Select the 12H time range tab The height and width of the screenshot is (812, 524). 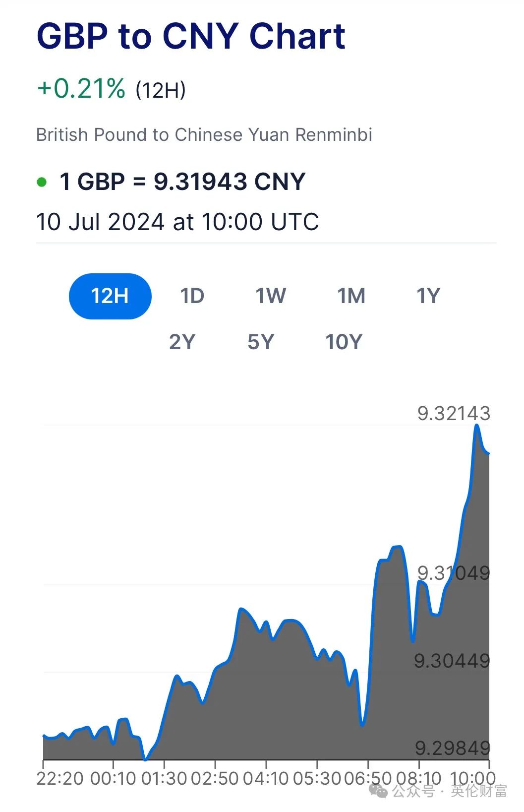[x=110, y=296]
